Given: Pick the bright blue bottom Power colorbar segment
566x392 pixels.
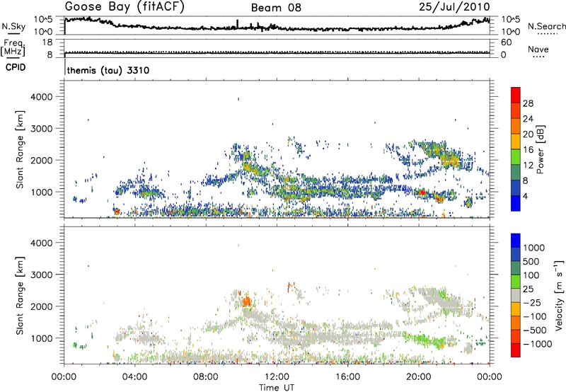Looking at the screenshot, I should (516, 203).
